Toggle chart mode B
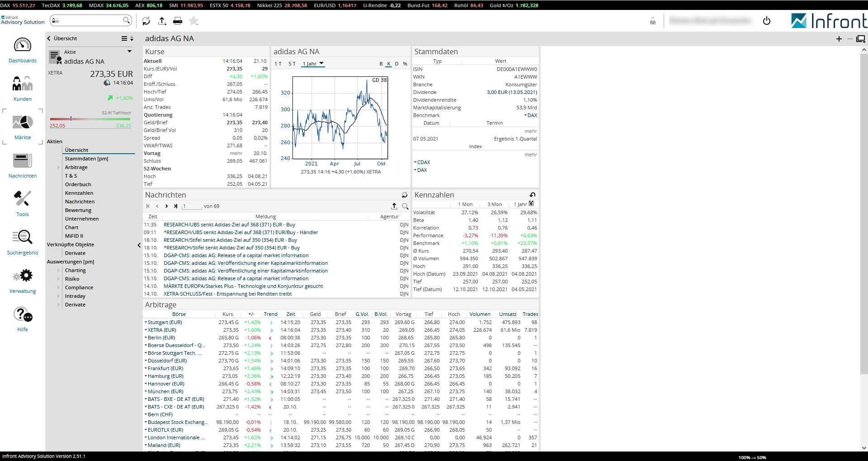This screenshot has width=868, height=461. point(381,64)
